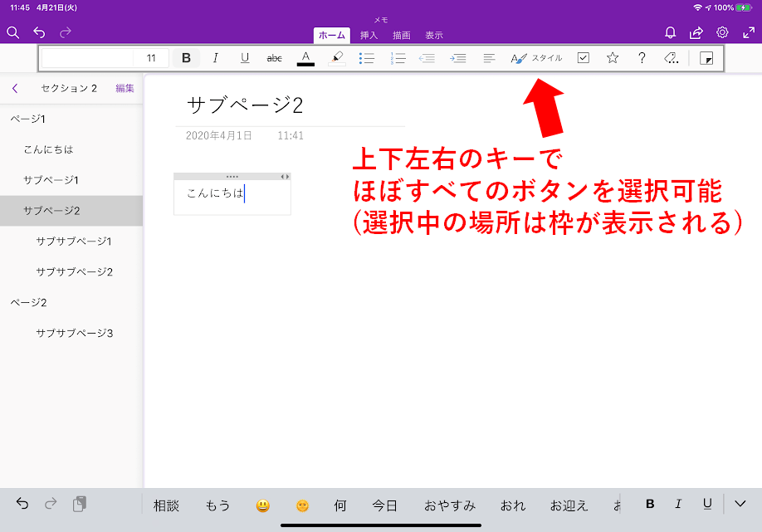Go back from セクション 2
The height and width of the screenshot is (532, 762).
tap(15, 88)
